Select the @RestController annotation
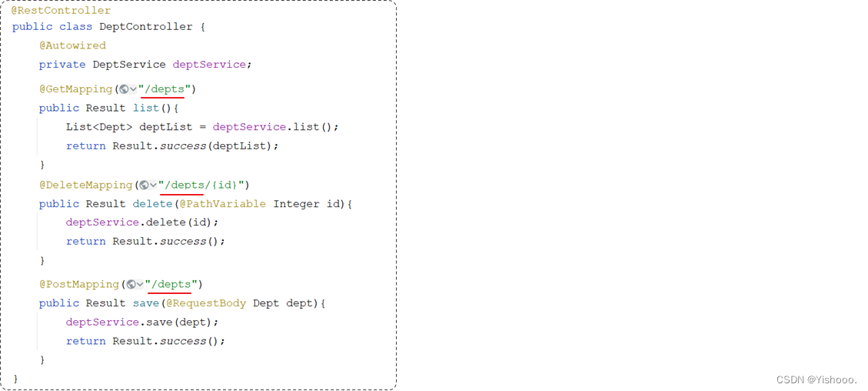Screen dimensions: 868x391 [61, 11]
